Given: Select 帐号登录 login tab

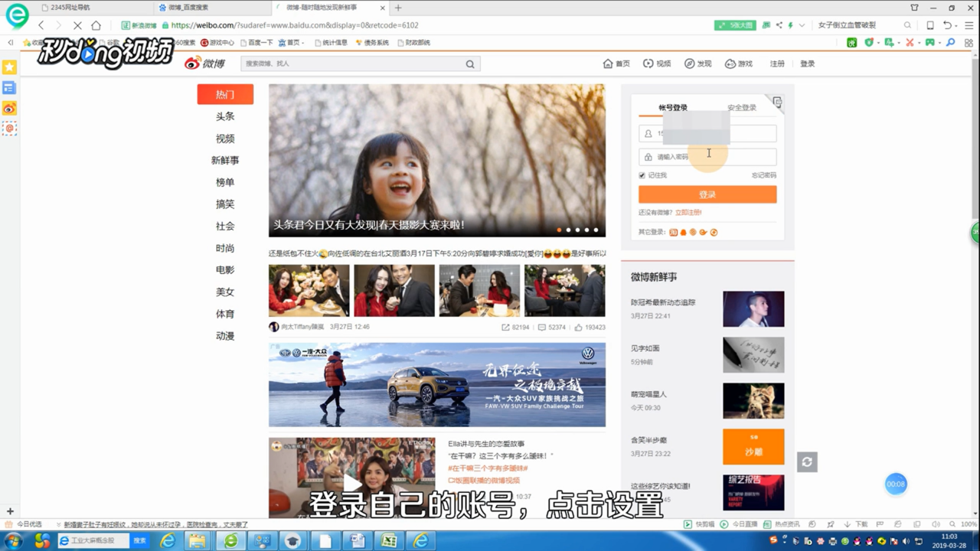Looking at the screenshot, I should [673, 108].
